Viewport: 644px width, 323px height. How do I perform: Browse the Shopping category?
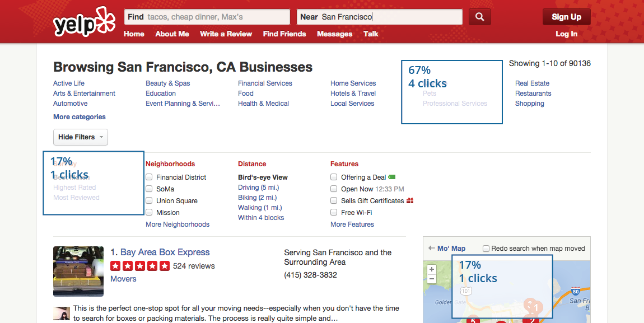tap(529, 104)
